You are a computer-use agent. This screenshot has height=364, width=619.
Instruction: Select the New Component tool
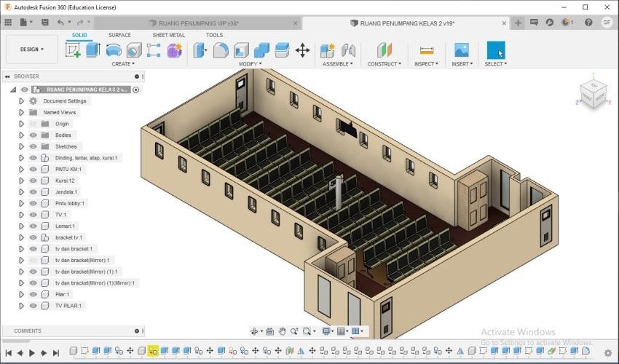point(328,50)
